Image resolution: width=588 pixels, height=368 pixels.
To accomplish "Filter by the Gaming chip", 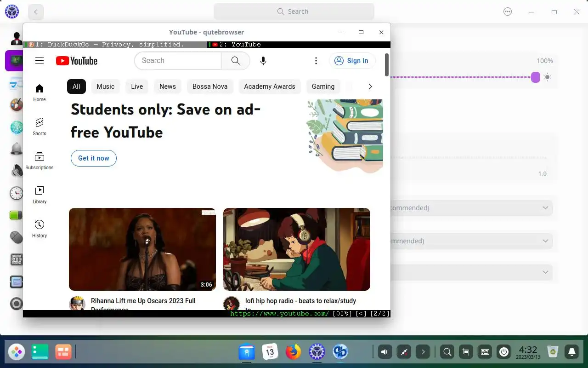I will pos(323,86).
